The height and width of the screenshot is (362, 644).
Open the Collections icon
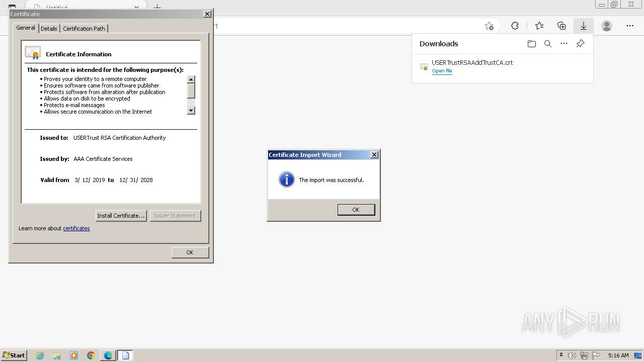[561, 26]
